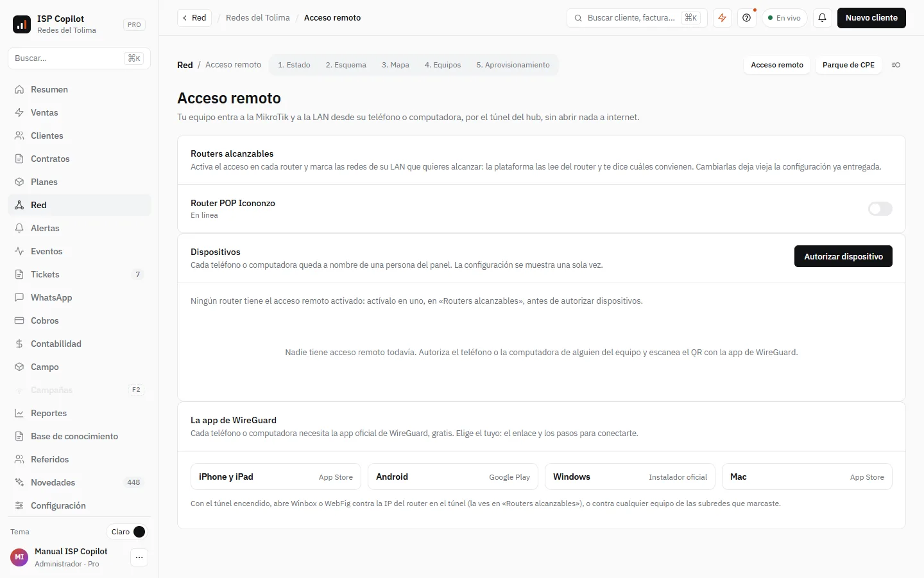Click the lightning quick actions icon
924x578 pixels.
723,18
